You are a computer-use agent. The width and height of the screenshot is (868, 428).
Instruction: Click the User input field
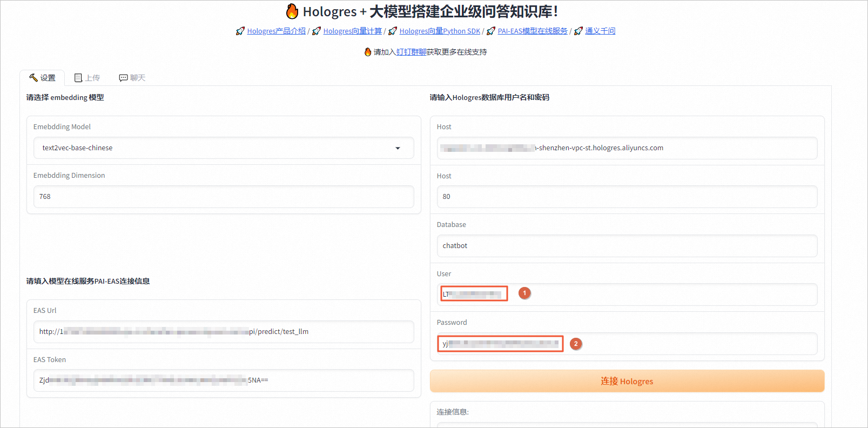tap(627, 295)
